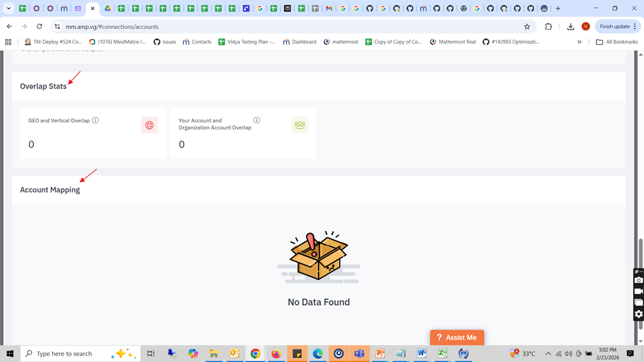Screen dimensions: 644x362
Task: Click the Finish update button
Action: 618,26
